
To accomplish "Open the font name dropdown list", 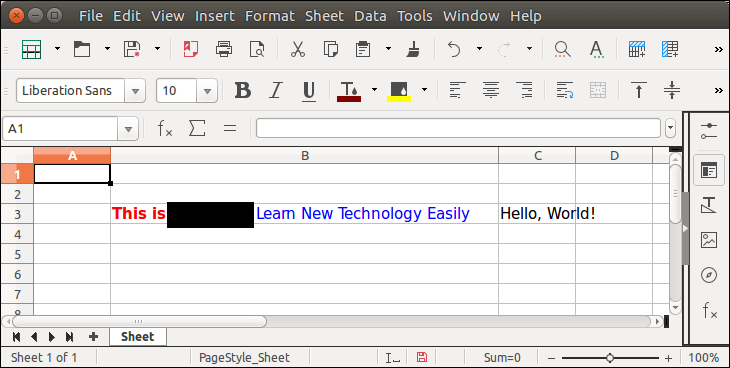I will [x=135, y=91].
